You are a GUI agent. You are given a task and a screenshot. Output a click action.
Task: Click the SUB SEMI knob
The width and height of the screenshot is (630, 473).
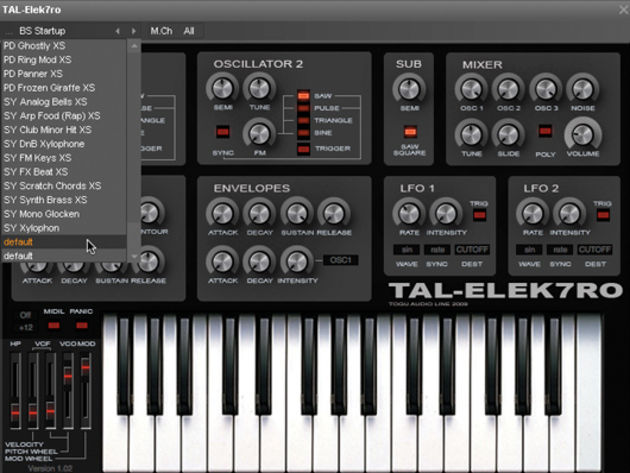409,88
